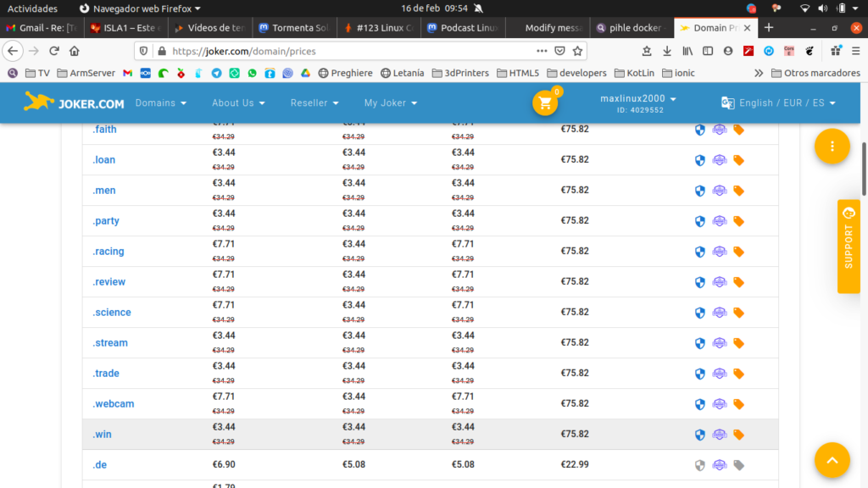Image resolution: width=868 pixels, height=488 pixels.
Task: Click the orange tag icon in .stream row
Action: (738, 343)
